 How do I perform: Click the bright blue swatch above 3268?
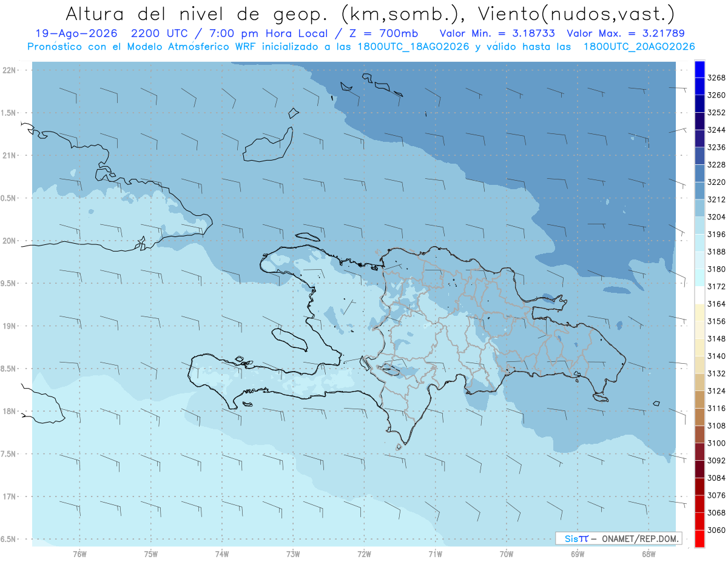coord(699,69)
